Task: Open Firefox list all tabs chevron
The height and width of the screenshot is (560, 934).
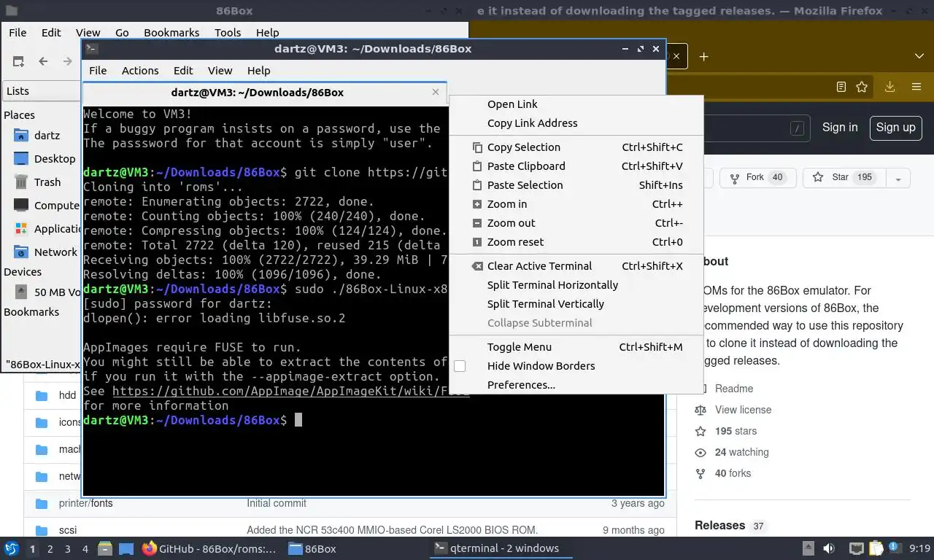Action: [x=919, y=56]
